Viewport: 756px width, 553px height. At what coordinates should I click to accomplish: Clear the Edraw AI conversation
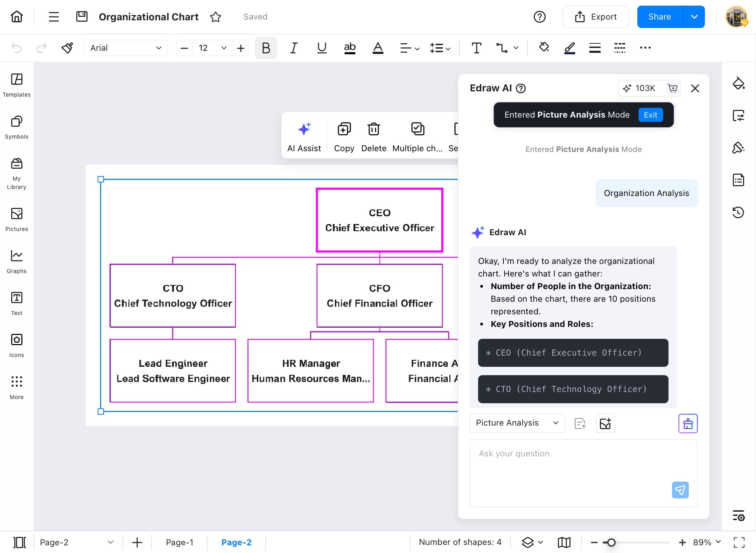(687, 423)
